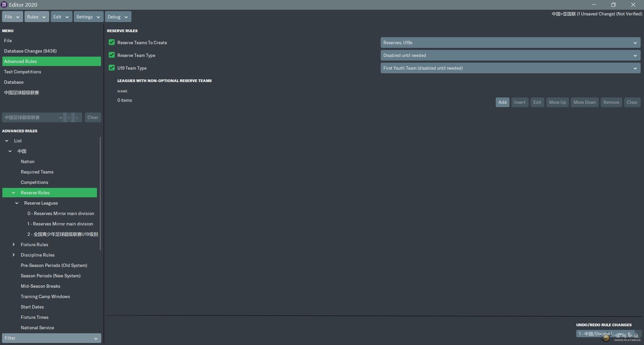Collapse the 中国 nation node chevron

coord(10,151)
